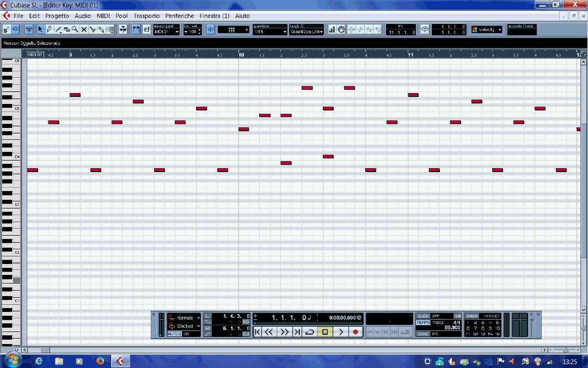Click the Velocity color squares icon
Viewport: 588px width, 368px height.
(475, 29)
